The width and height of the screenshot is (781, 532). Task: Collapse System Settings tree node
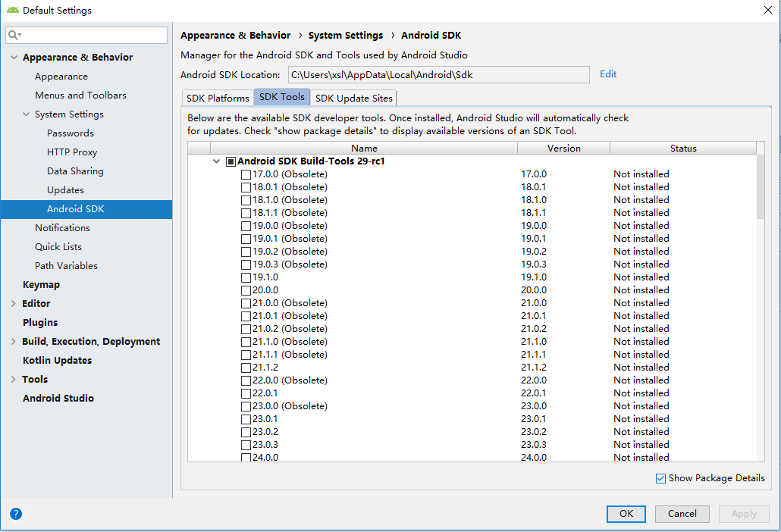click(x=26, y=114)
